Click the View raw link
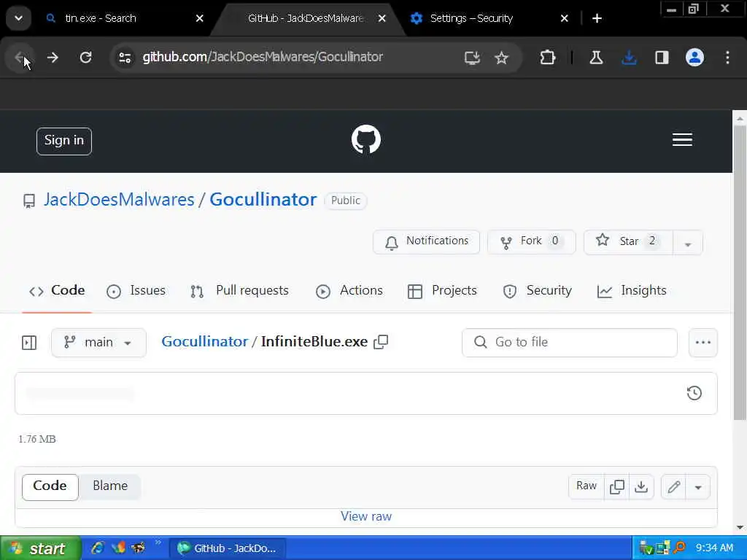Viewport: 747px width, 560px height. (x=366, y=517)
